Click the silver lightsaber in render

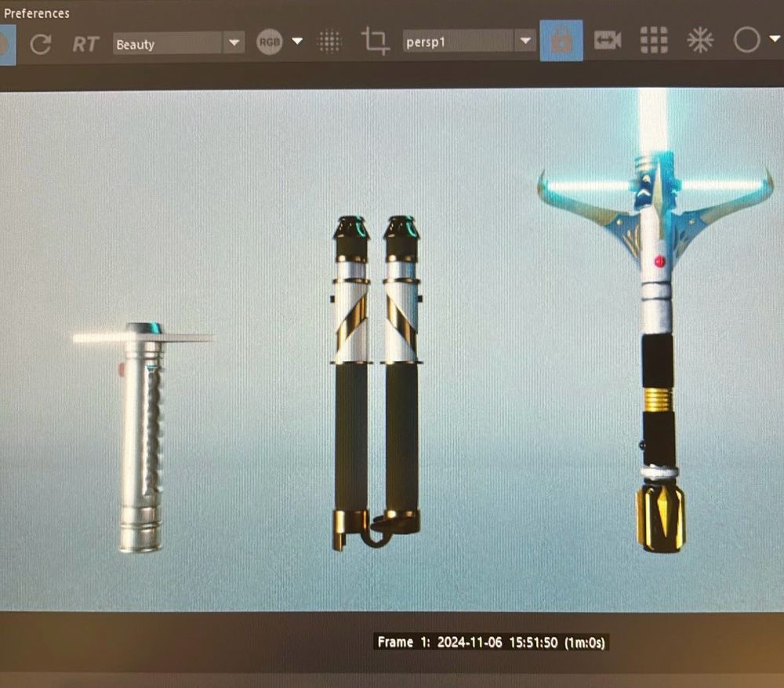(142, 437)
